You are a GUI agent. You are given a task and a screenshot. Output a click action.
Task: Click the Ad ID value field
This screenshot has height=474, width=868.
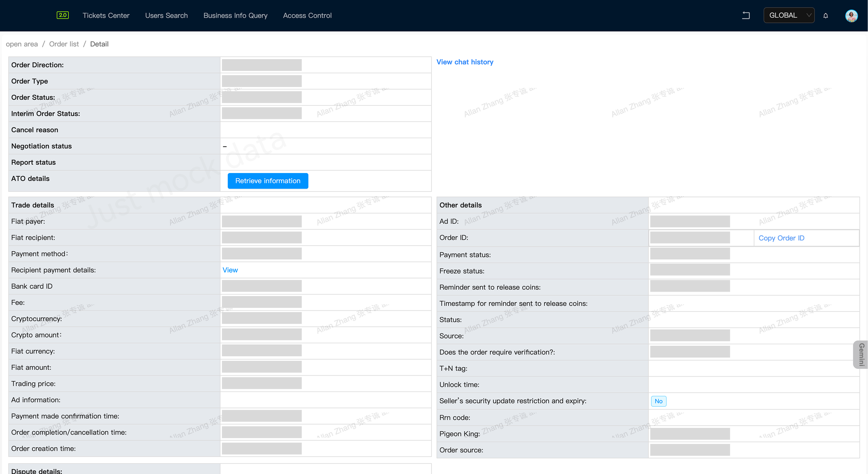pos(690,221)
